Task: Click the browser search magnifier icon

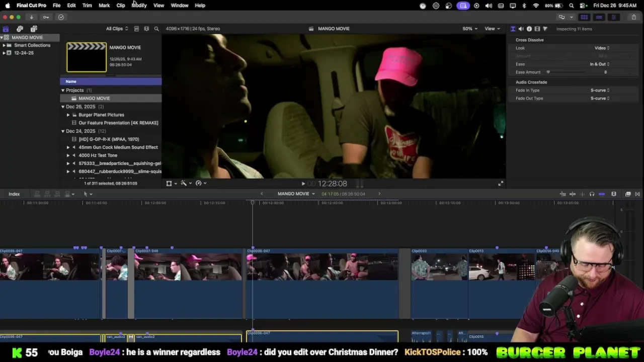Action: [x=156, y=29]
